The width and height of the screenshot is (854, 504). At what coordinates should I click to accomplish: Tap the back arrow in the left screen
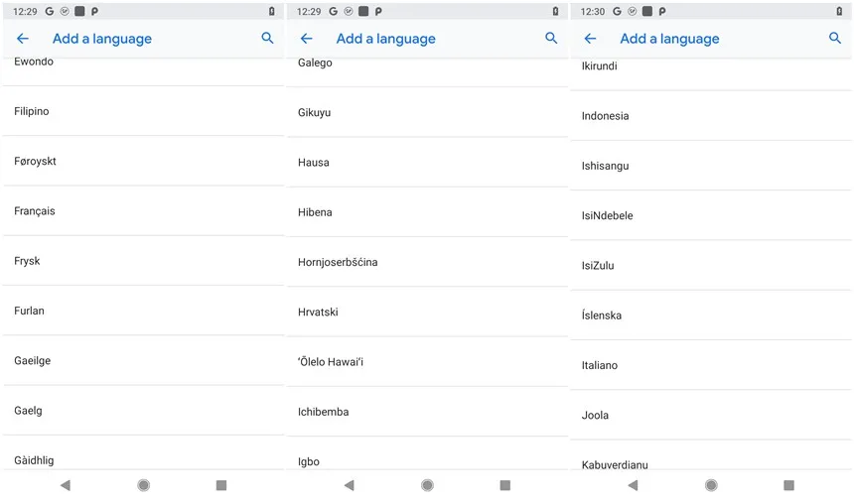(22, 38)
